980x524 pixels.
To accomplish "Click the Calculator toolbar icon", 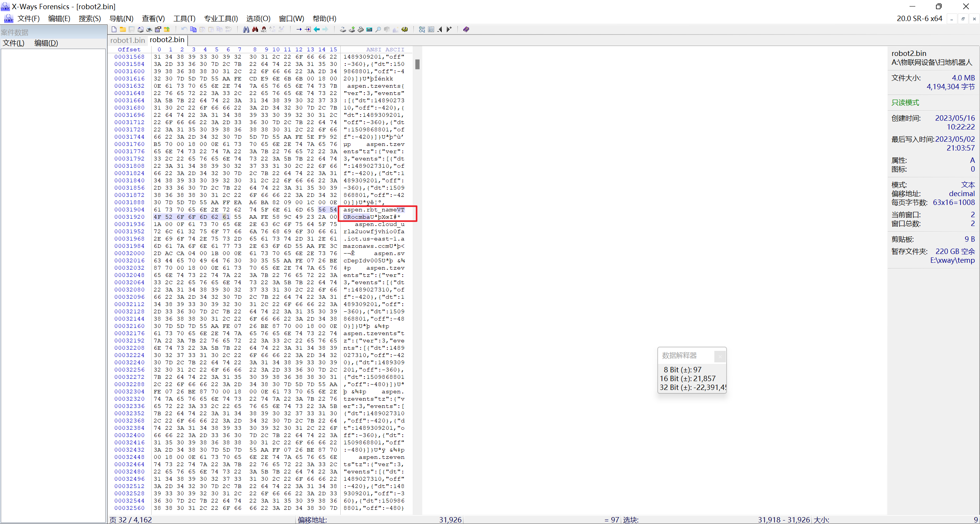I will [369, 29].
